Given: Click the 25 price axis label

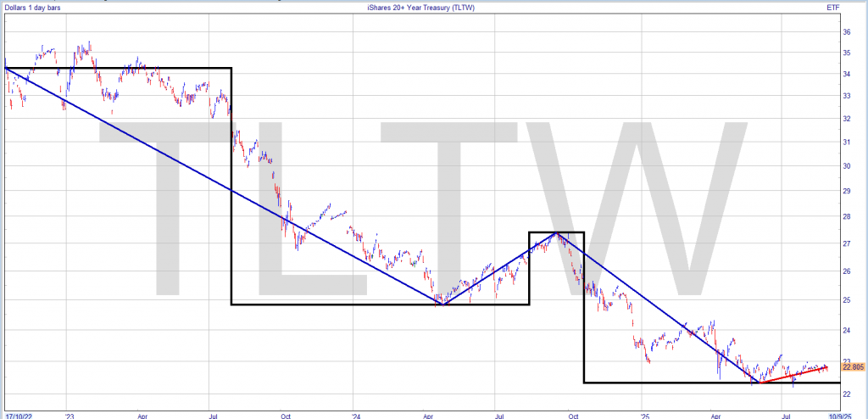Looking at the screenshot, I should pyautogui.click(x=847, y=300).
